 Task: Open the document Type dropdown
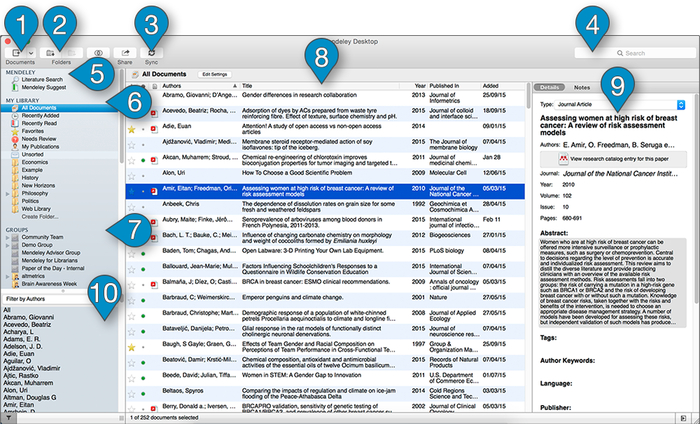(x=620, y=103)
